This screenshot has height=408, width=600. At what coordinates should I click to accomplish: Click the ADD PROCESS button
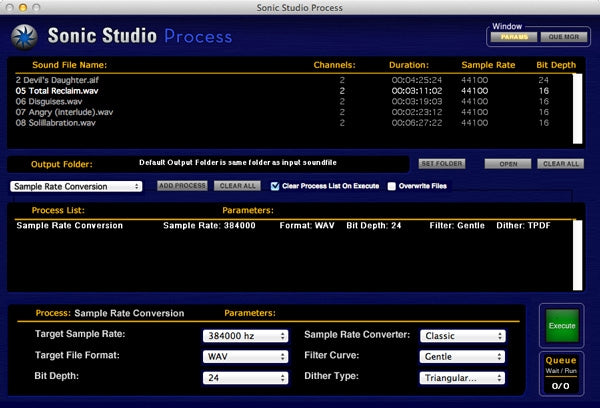182,186
